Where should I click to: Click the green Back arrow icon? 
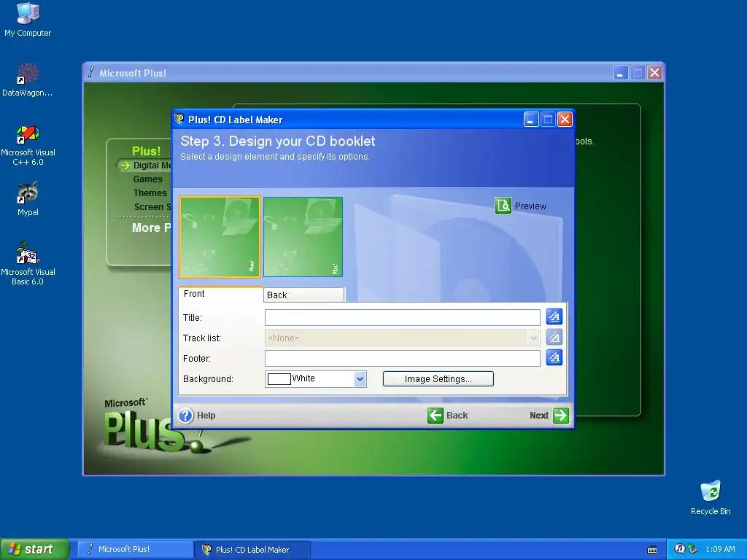435,415
